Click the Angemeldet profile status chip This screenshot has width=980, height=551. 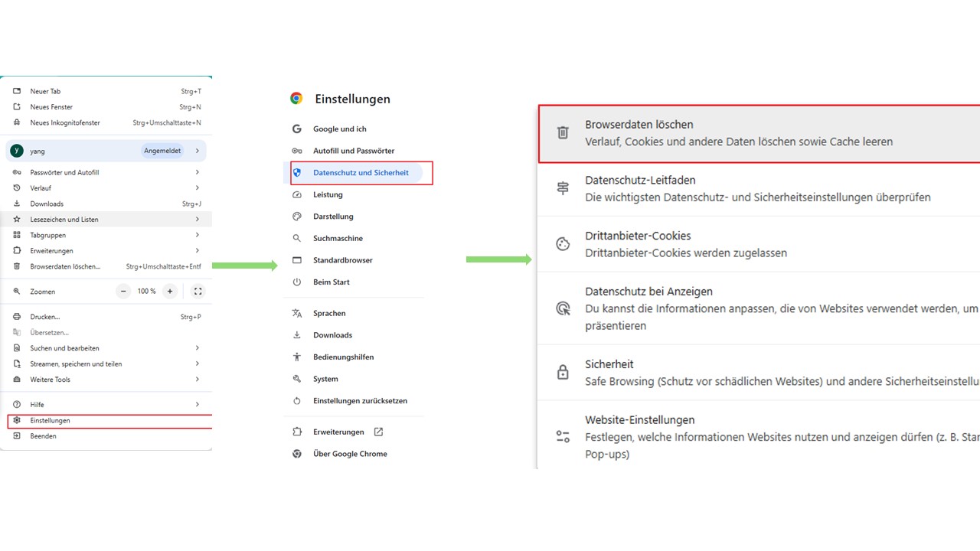pyautogui.click(x=162, y=151)
